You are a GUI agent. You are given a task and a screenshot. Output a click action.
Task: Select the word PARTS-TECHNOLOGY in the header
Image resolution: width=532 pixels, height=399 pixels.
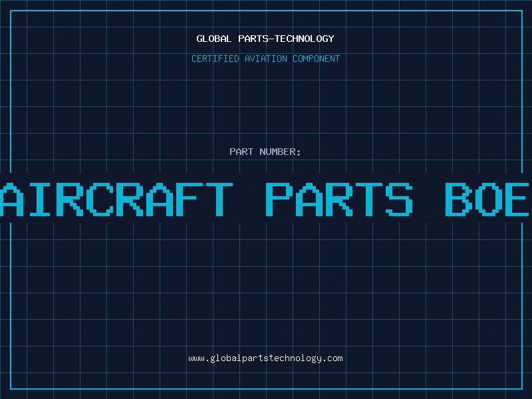[x=286, y=39]
